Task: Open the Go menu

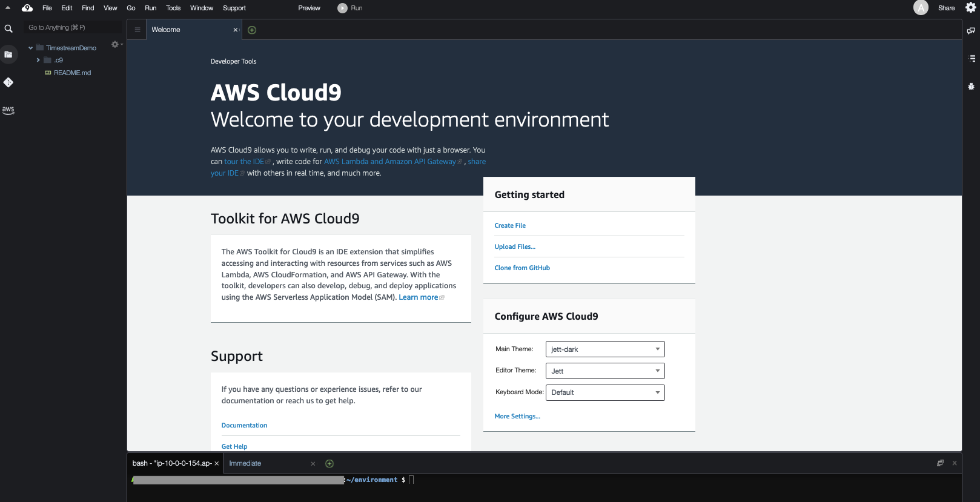Action: 131,8
